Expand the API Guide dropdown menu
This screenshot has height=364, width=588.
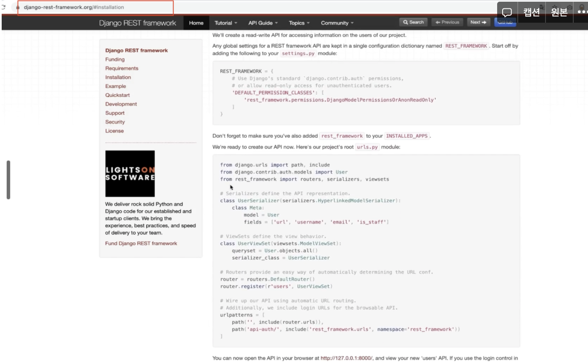click(x=263, y=23)
